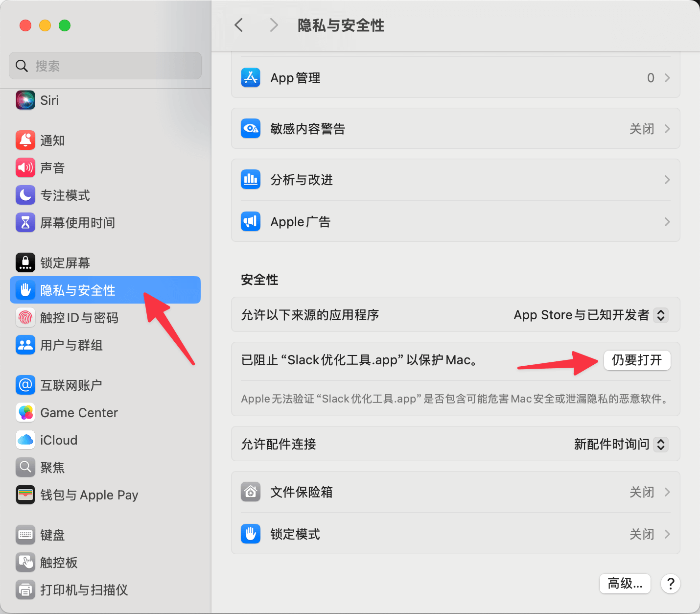The width and height of the screenshot is (700, 614).
Task: Go back with the left arrow
Action: click(239, 25)
